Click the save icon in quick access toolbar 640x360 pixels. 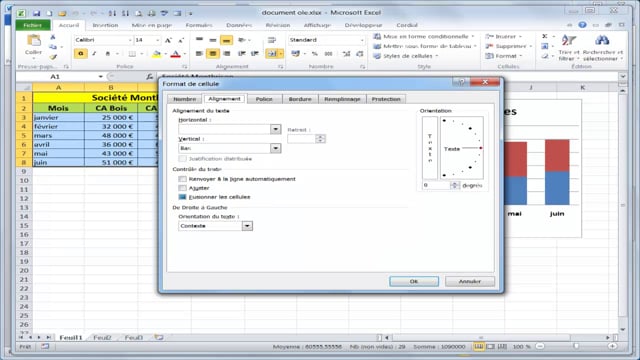coord(36,13)
